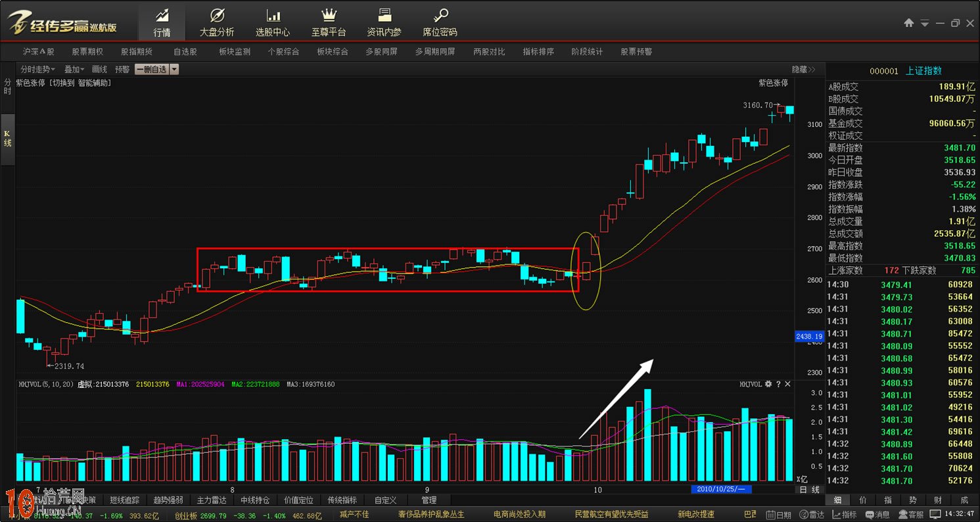Switch to the 势 trend tab
Viewport: 980px width, 522px height.
(x=913, y=500)
